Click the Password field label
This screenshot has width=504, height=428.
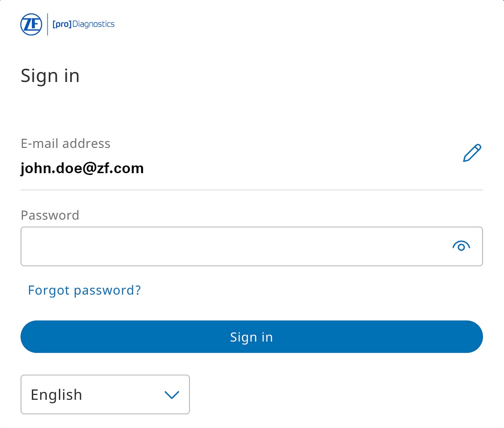pyautogui.click(x=50, y=215)
